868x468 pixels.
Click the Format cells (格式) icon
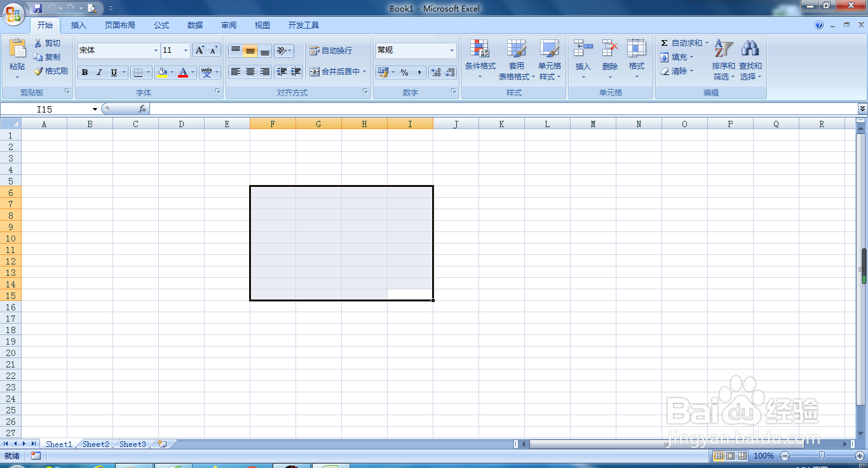tap(637, 49)
